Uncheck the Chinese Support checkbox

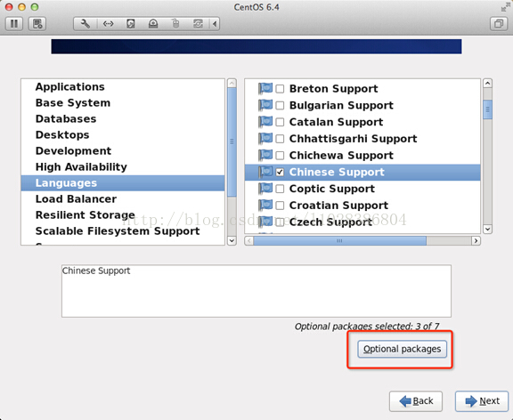[280, 173]
